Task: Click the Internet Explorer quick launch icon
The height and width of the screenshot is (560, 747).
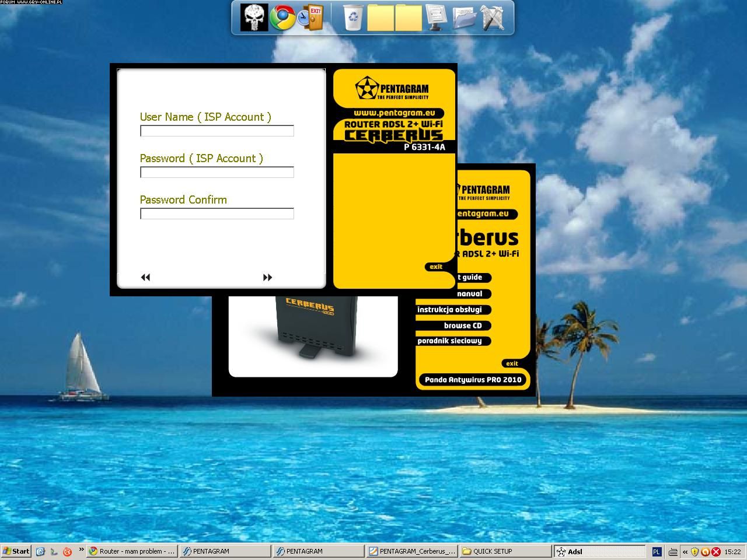Action: (40, 551)
